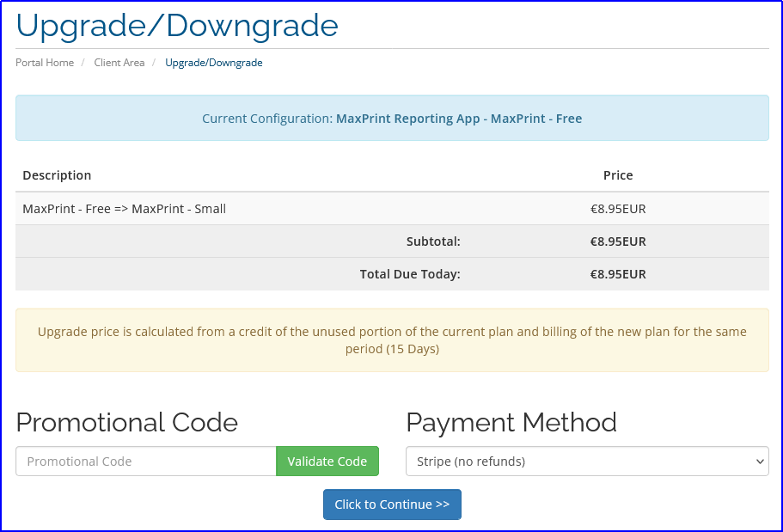Open the Portal Home breadcrumb link
783x532 pixels.
(x=45, y=63)
